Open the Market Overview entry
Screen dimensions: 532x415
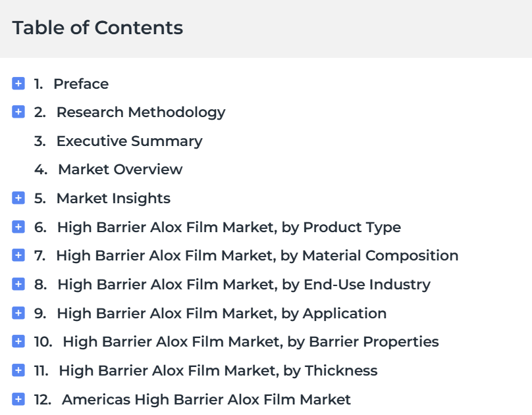(120, 170)
